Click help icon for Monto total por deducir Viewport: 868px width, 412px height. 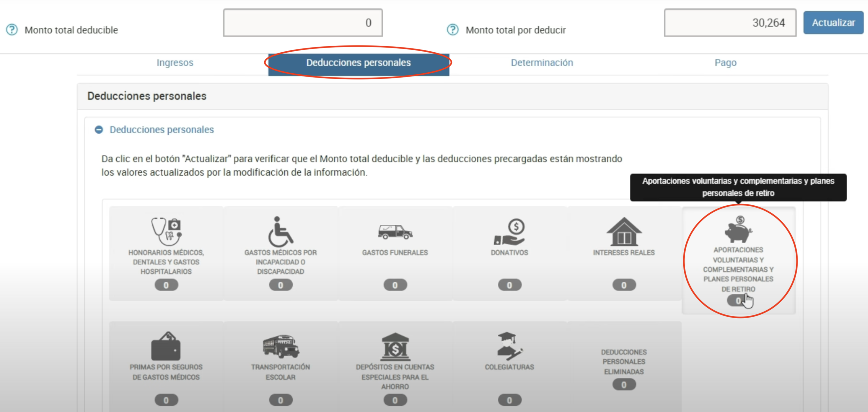click(452, 30)
